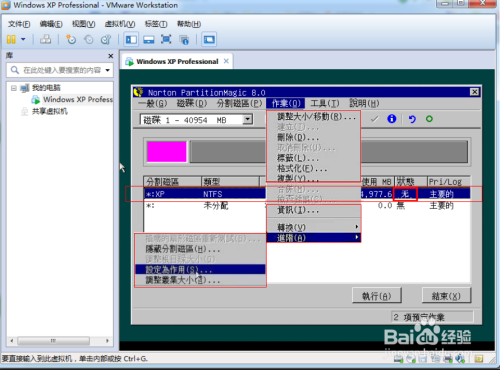The image size is (500, 370).
Task: Open the 标签(T) menu
Action: click(156, 24)
